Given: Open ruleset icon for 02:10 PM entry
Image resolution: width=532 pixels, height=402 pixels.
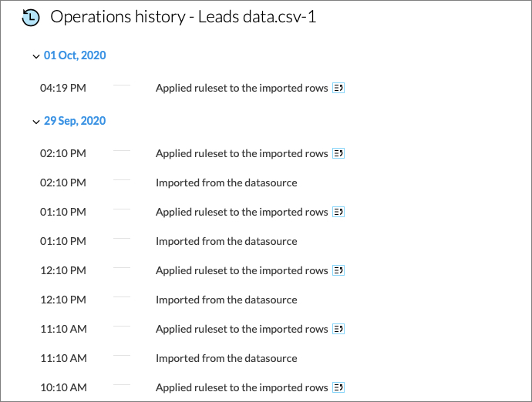Looking at the screenshot, I should click(338, 153).
